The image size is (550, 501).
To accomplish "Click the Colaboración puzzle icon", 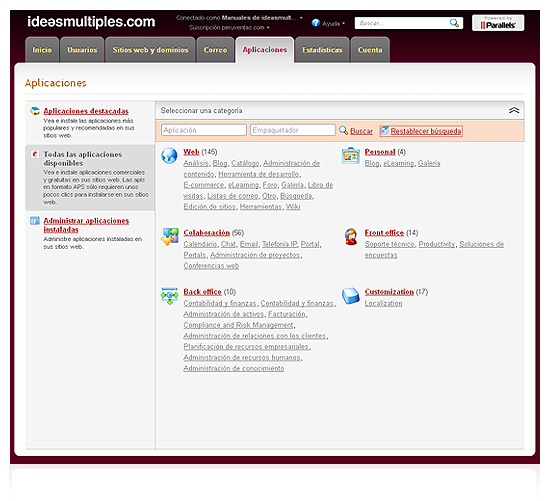I will [170, 236].
